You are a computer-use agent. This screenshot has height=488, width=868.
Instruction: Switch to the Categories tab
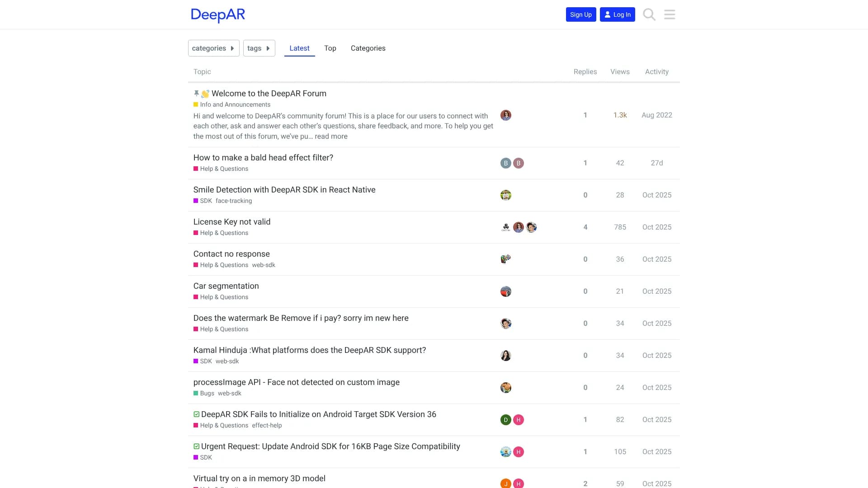(368, 48)
